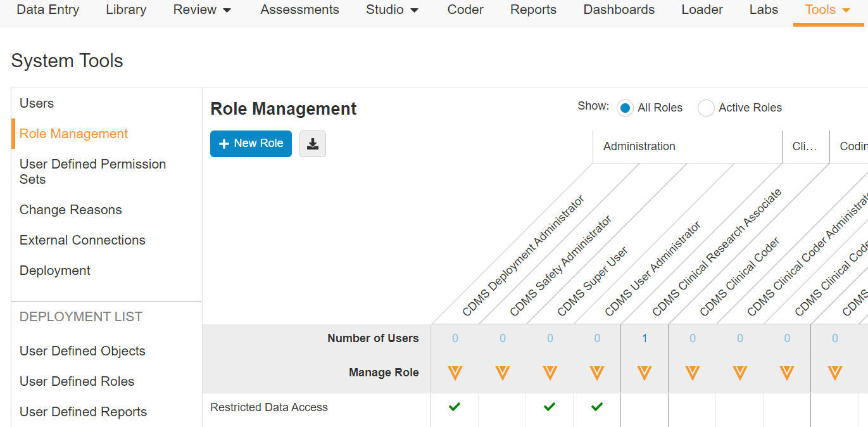Open Manage Role for CDMS Clinical Coder
The height and width of the screenshot is (427, 868).
click(692, 373)
